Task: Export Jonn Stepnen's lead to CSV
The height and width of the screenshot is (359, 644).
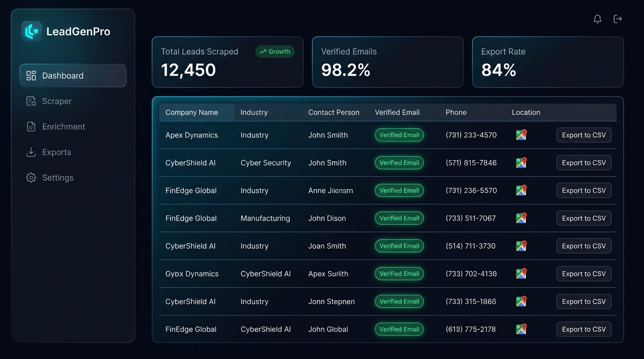Action: [584, 302]
